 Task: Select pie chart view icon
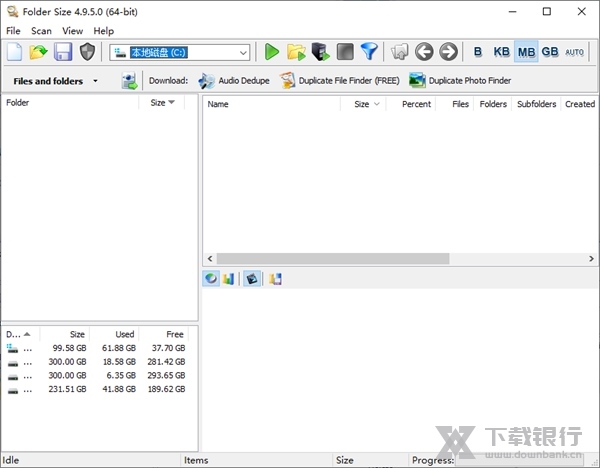click(211, 279)
